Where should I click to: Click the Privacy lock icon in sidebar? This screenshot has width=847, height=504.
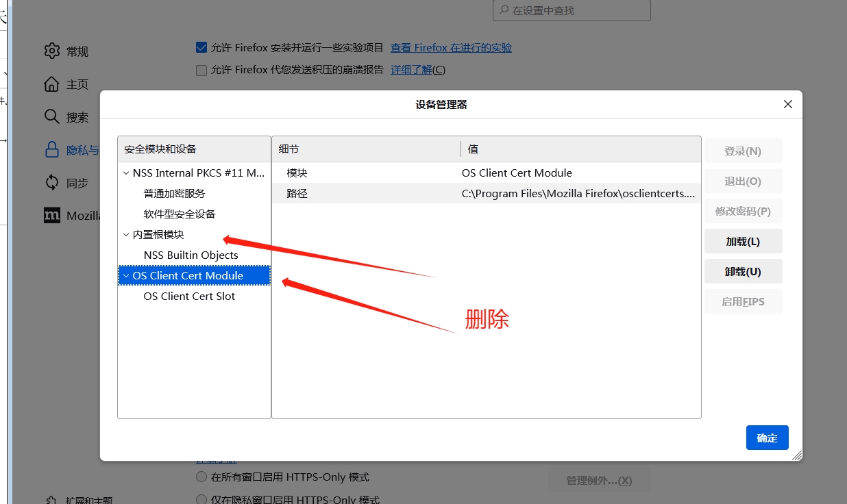[x=52, y=150]
